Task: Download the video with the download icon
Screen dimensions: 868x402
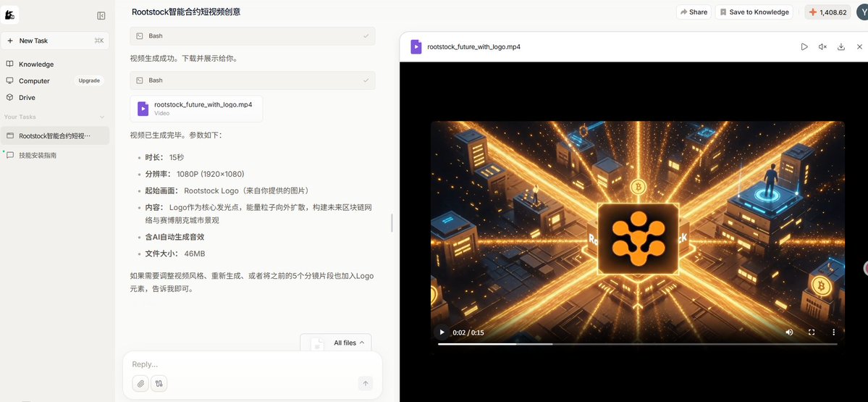Action: coord(841,46)
